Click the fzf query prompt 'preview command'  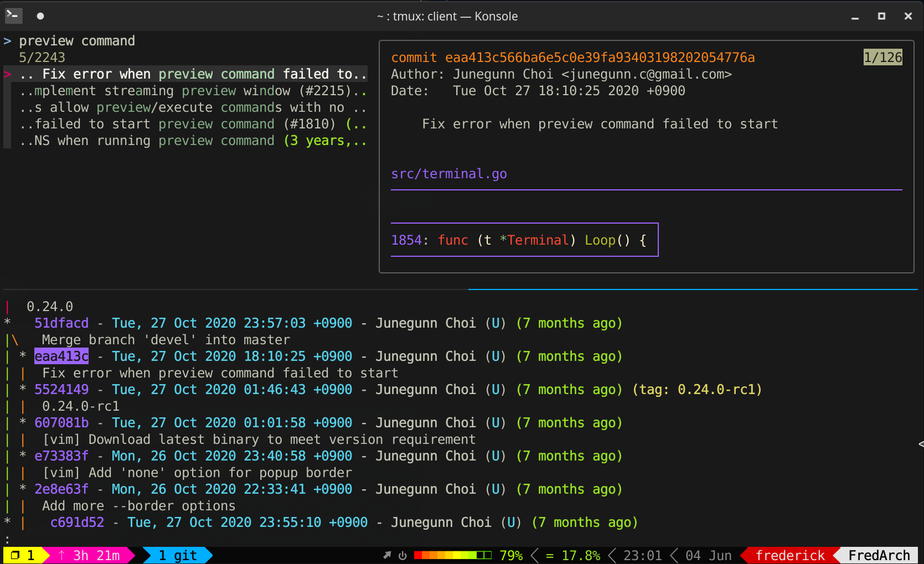(x=77, y=41)
